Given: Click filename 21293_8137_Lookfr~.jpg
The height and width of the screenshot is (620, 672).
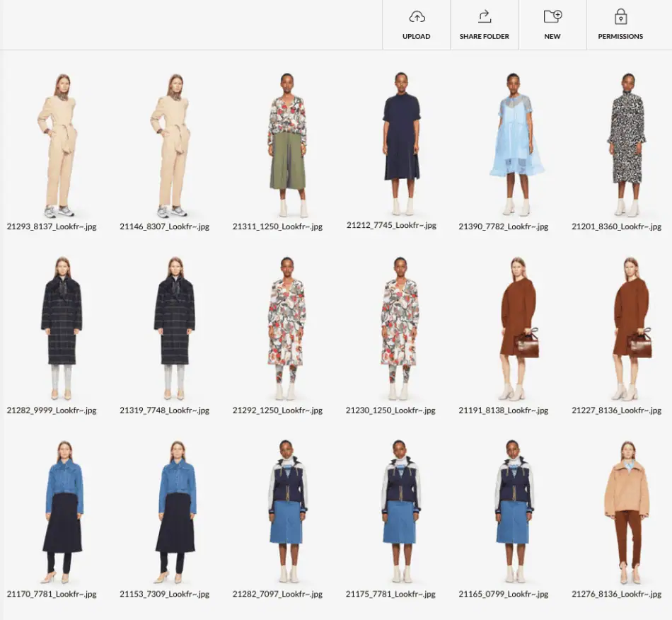Looking at the screenshot, I should 52,226.
